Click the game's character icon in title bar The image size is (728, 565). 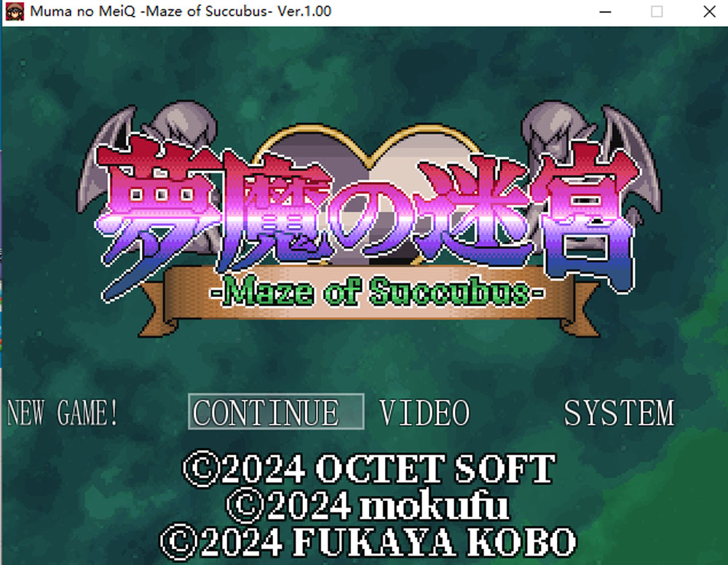coord(15,11)
